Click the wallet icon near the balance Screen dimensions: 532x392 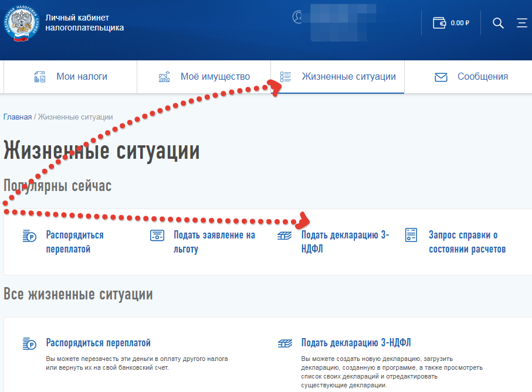[439, 23]
